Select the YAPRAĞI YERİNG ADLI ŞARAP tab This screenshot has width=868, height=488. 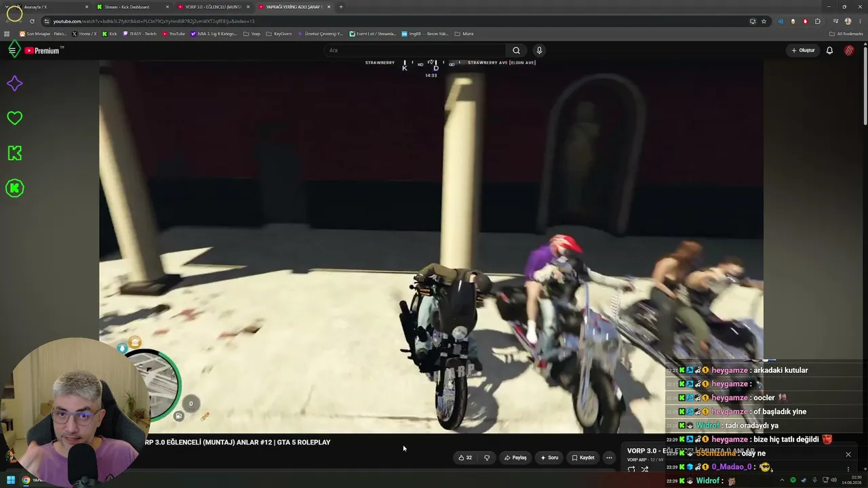click(x=294, y=7)
